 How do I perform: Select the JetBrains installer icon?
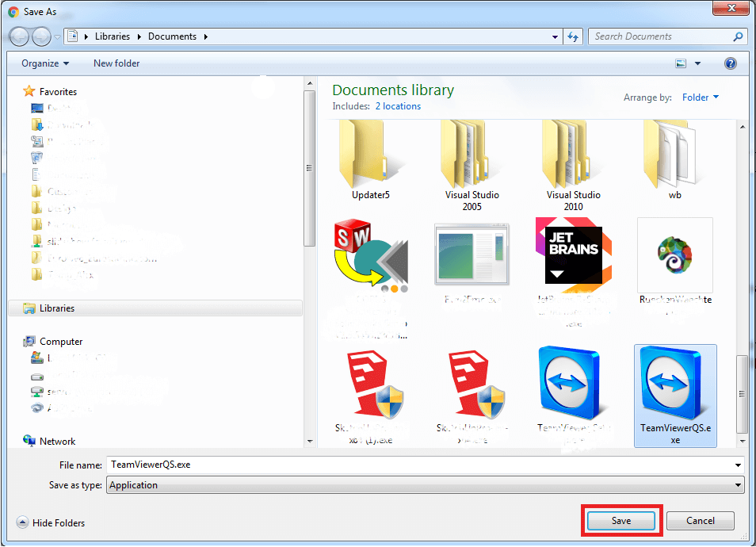tap(574, 255)
